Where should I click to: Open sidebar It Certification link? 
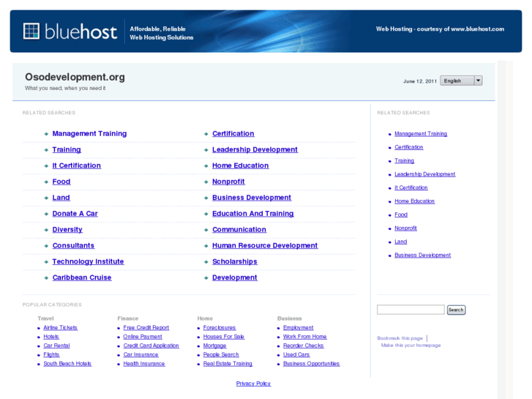411,187
